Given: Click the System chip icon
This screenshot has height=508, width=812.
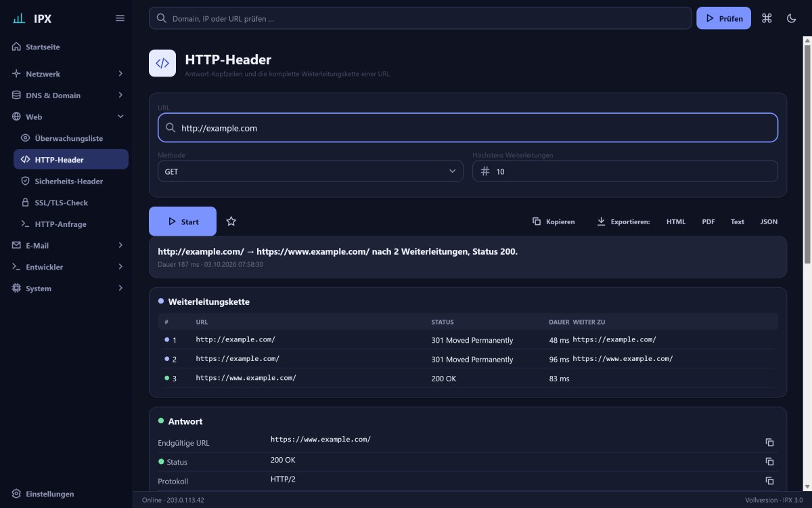Looking at the screenshot, I should (x=16, y=289).
